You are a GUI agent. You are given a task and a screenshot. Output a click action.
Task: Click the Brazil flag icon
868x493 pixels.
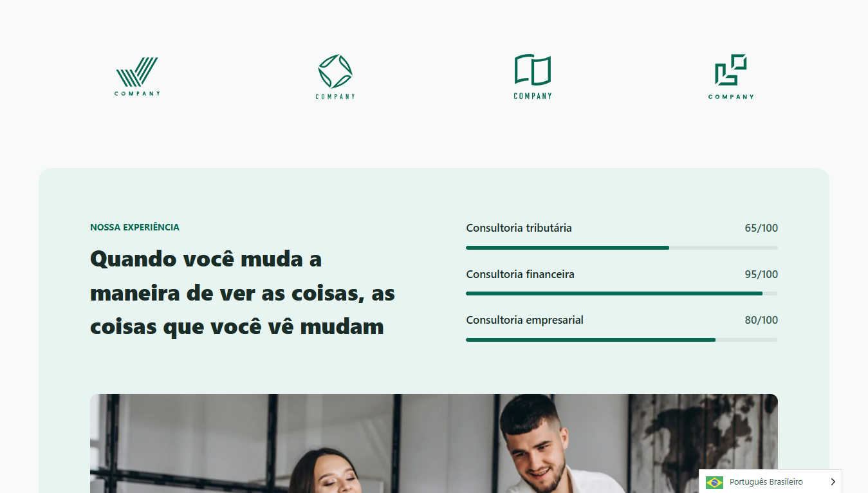pos(714,482)
